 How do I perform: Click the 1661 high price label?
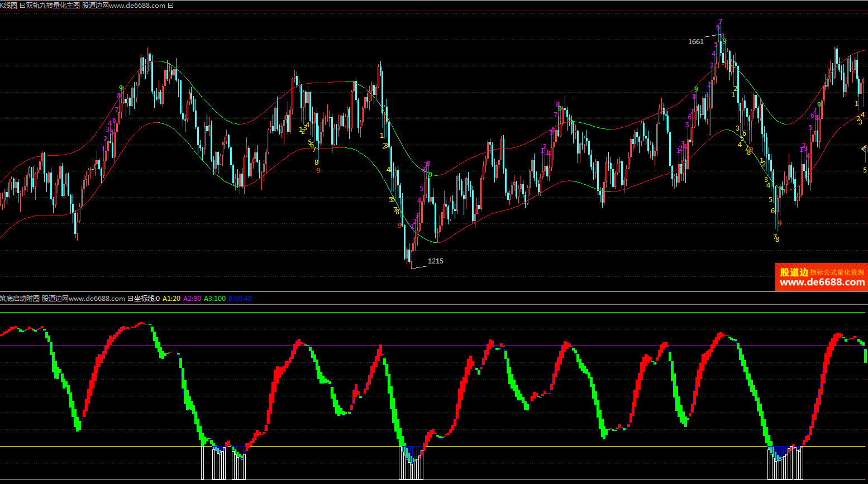695,42
